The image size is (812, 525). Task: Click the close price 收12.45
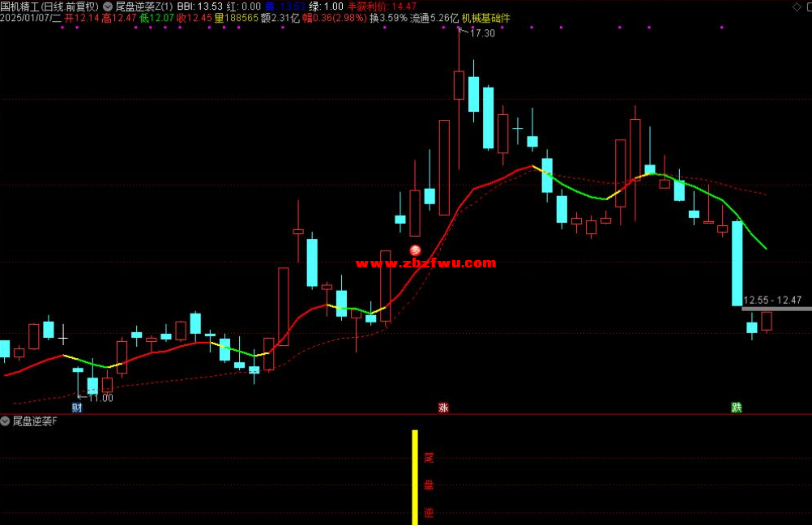(194, 18)
